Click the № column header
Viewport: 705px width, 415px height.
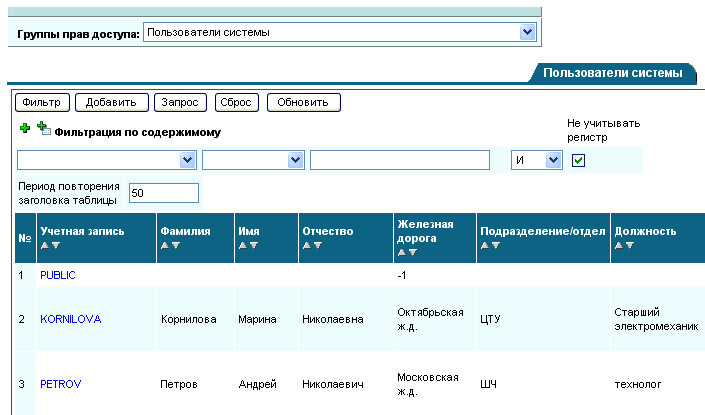click(25, 238)
